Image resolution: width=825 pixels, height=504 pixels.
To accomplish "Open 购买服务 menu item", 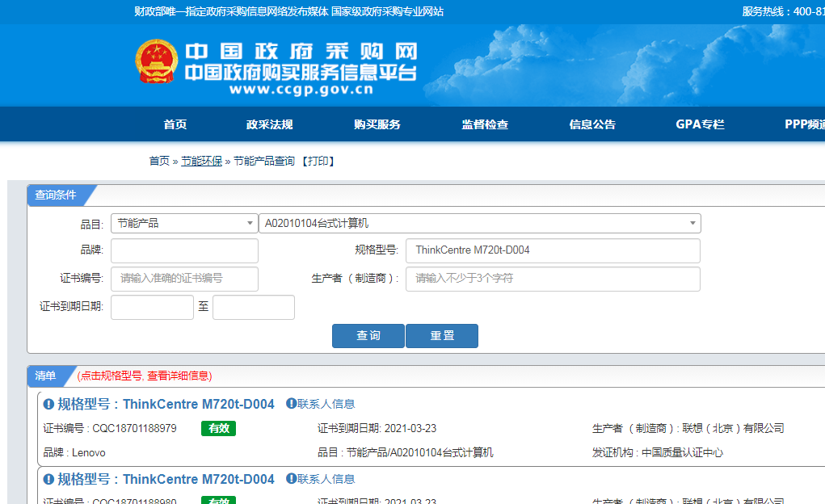I will point(377,124).
